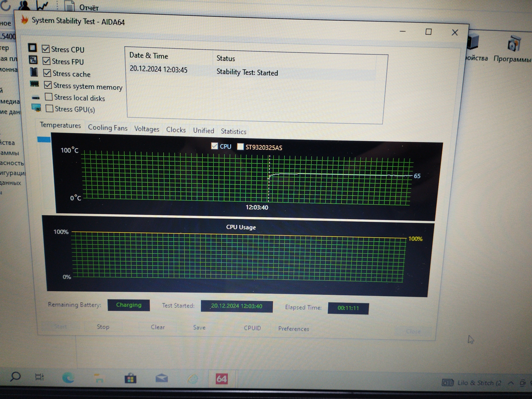The width and height of the screenshot is (532, 399).
Task: Click the GPU monitor icon
Action: pyautogui.click(x=36, y=108)
